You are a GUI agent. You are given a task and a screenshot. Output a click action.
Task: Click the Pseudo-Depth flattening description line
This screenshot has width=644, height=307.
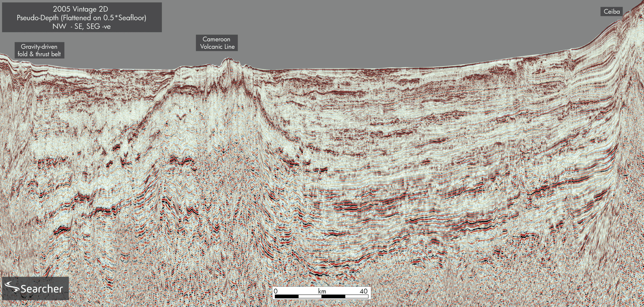click(x=82, y=18)
